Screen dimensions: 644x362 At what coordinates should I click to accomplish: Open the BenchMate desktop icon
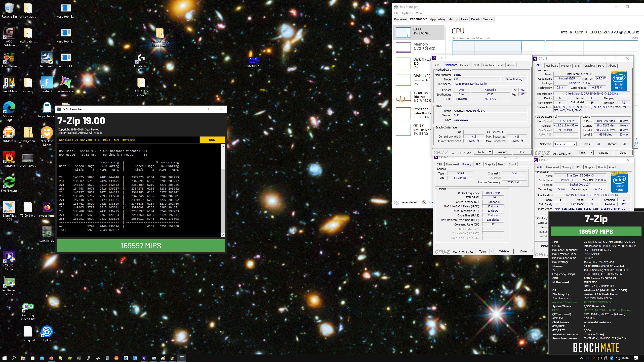coord(9,85)
